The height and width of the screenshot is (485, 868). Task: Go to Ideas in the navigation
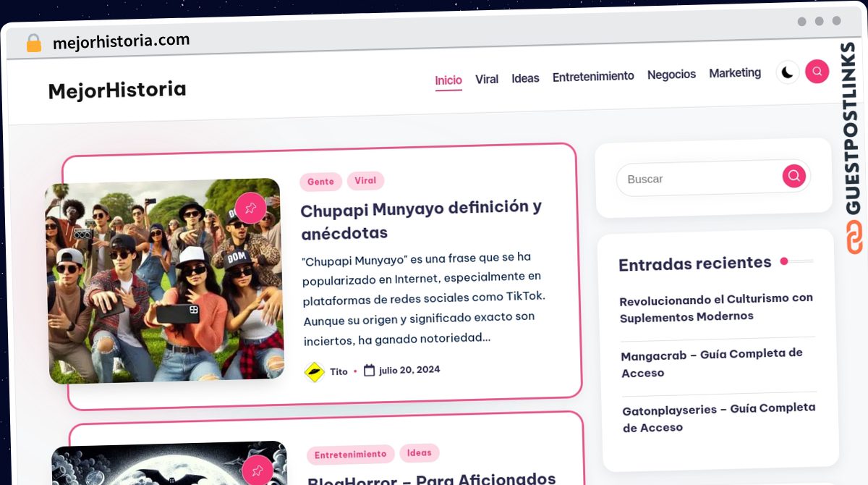(525, 78)
